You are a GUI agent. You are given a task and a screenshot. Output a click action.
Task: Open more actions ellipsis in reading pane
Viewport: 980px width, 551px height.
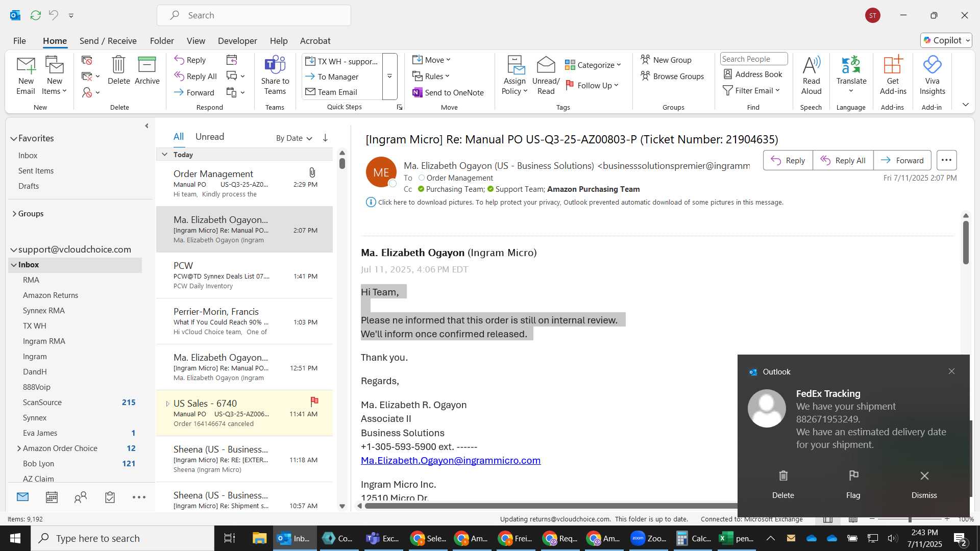pos(946,160)
